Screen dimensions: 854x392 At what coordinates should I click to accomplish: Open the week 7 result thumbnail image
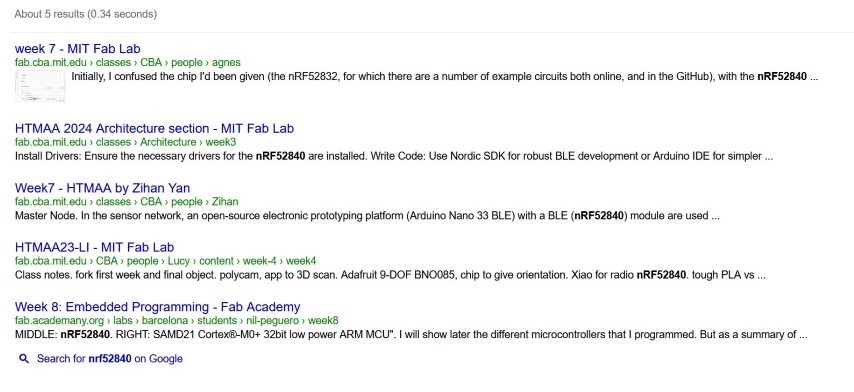[40, 87]
